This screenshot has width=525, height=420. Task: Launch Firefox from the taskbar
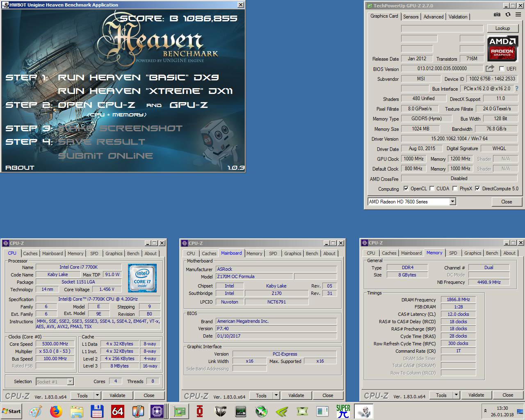pyautogui.click(x=56, y=411)
